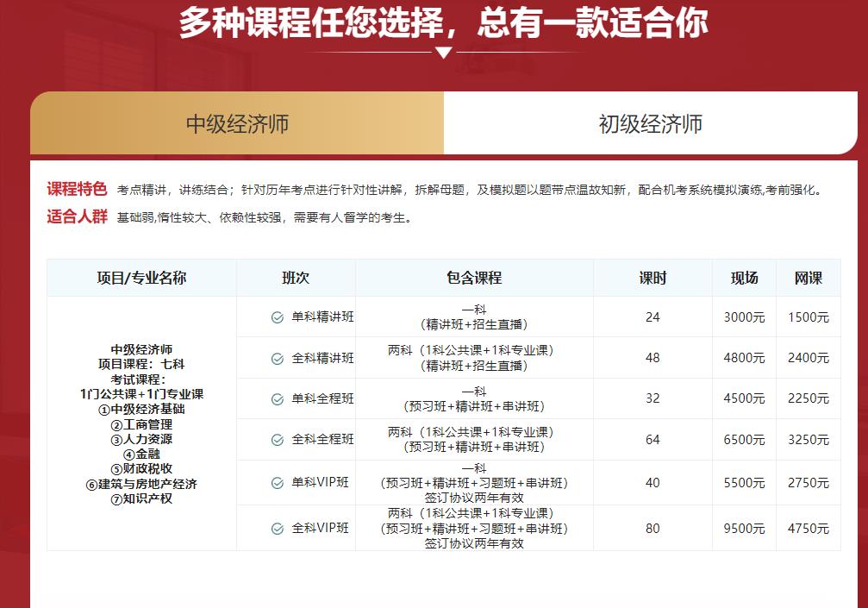This screenshot has height=608, width=868.
Task: Click the check icon beside 单科精讲班
Action: pyautogui.click(x=278, y=317)
